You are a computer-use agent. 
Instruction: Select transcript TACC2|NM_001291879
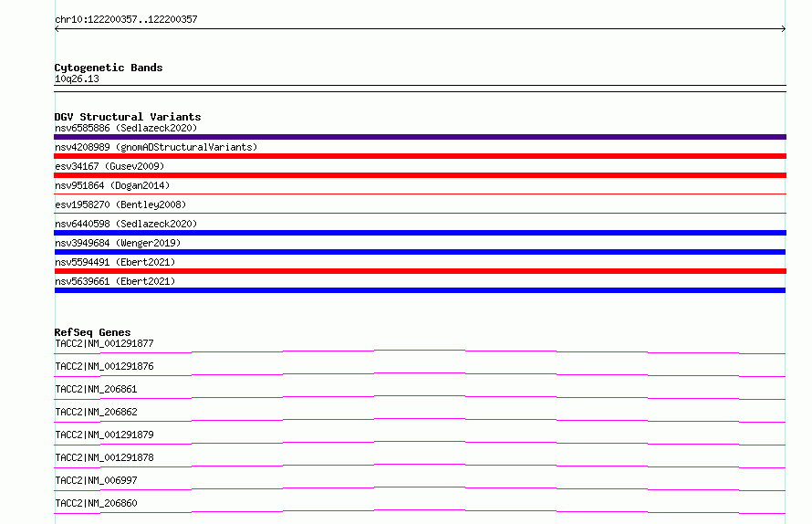tap(104, 435)
